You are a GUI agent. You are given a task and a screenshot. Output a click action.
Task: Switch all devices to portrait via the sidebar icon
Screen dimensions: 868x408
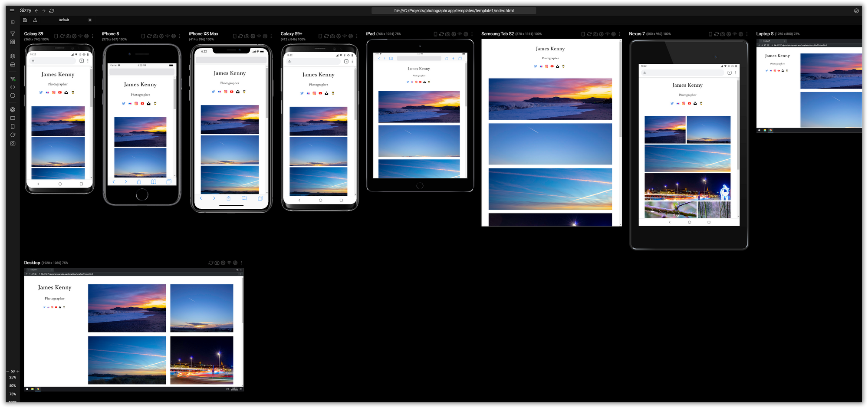(13, 126)
